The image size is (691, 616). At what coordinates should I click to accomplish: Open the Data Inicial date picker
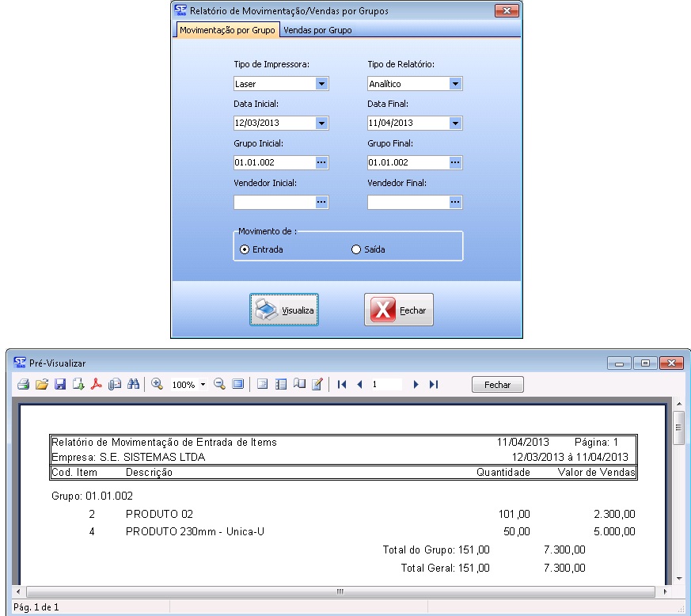(321, 123)
